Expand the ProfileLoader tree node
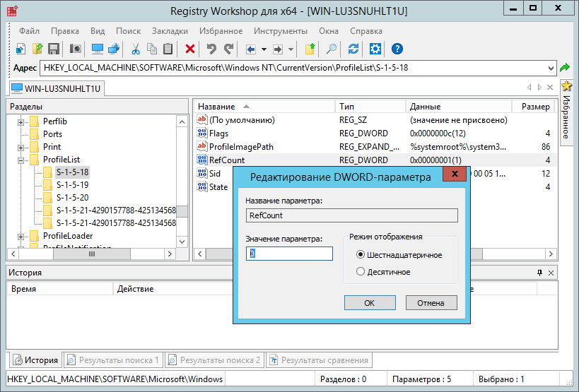Viewport: 579px width, 392px height. click(x=21, y=237)
